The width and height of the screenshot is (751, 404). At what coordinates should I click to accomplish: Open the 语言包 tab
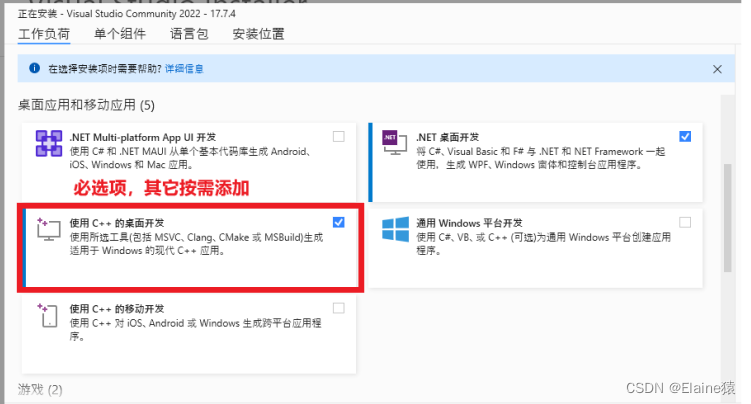point(189,34)
